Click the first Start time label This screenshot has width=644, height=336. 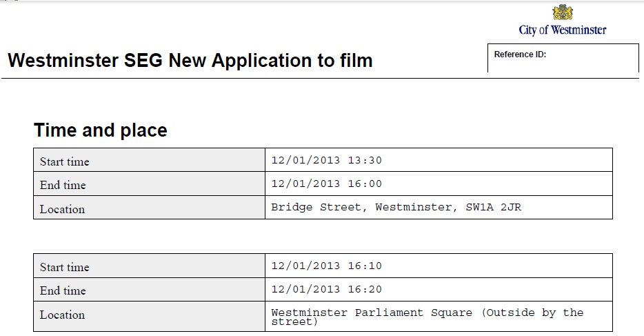coord(65,161)
